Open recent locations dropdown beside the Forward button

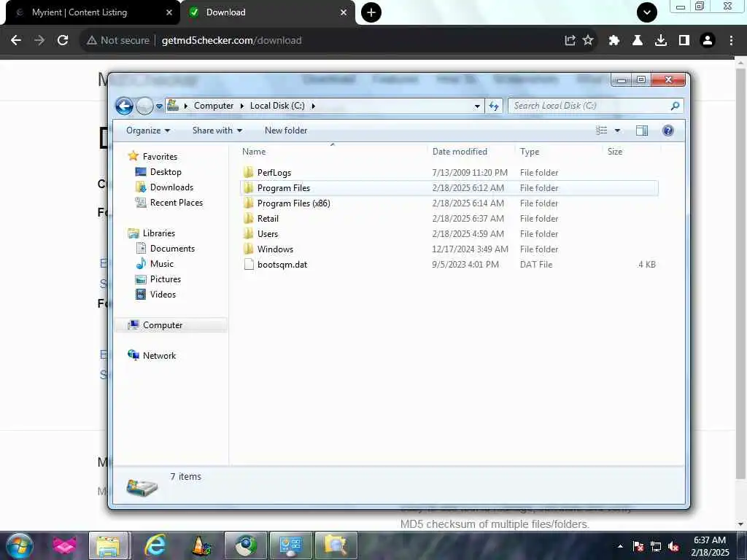point(159,106)
